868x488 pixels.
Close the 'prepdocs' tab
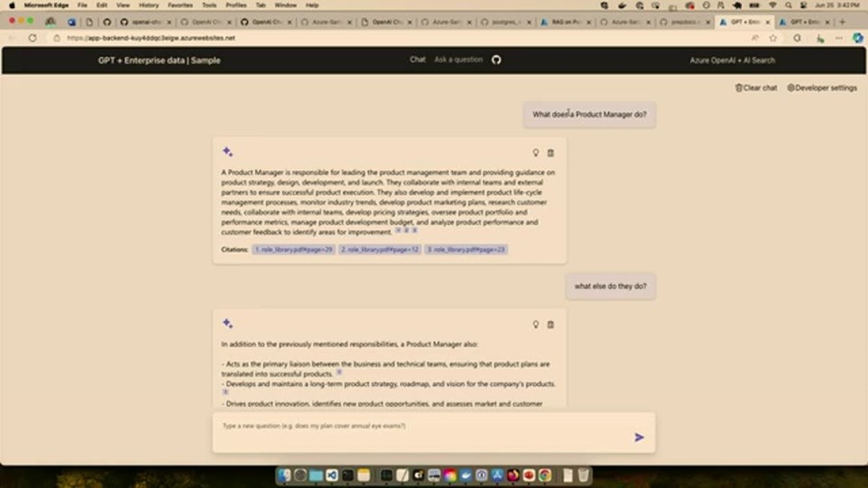[707, 22]
